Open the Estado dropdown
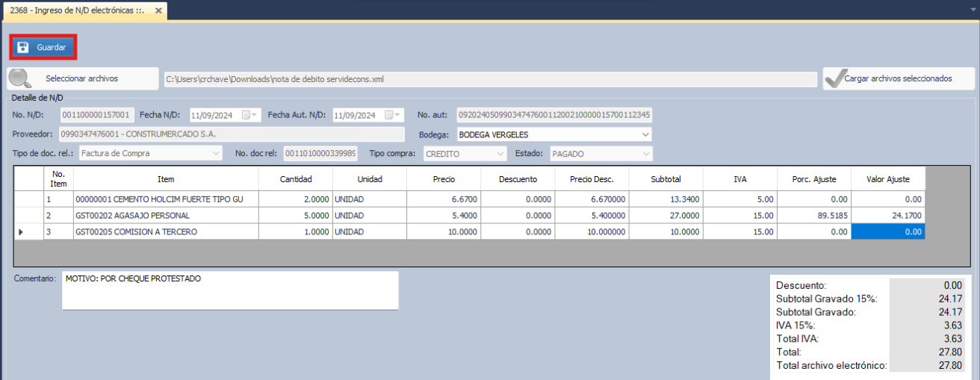This screenshot has width=980, height=380. pyautogui.click(x=645, y=153)
